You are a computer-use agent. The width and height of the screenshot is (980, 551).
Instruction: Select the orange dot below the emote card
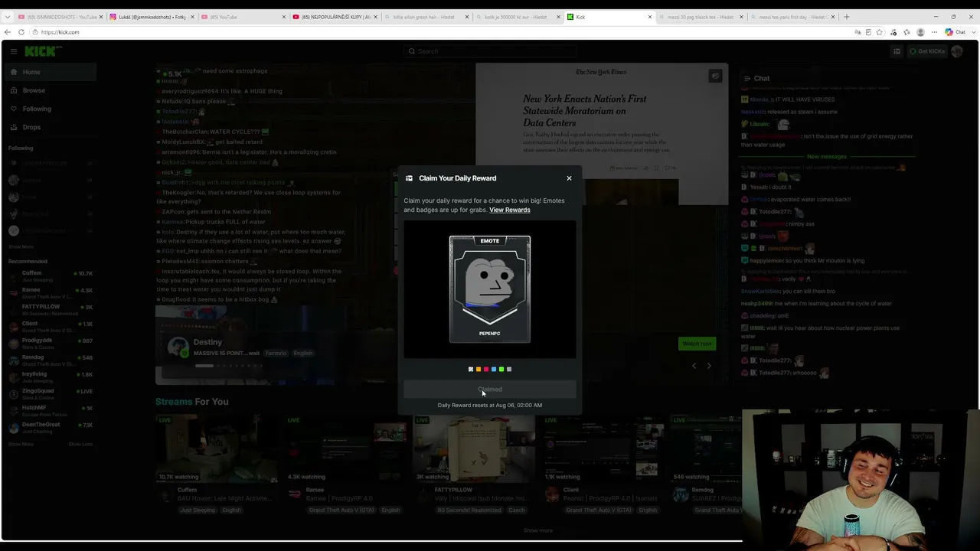tap(479, 370)
